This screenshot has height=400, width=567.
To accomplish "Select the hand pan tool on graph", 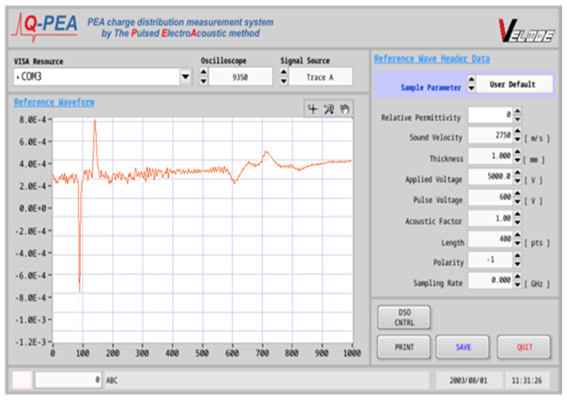I will coord(345,109).
